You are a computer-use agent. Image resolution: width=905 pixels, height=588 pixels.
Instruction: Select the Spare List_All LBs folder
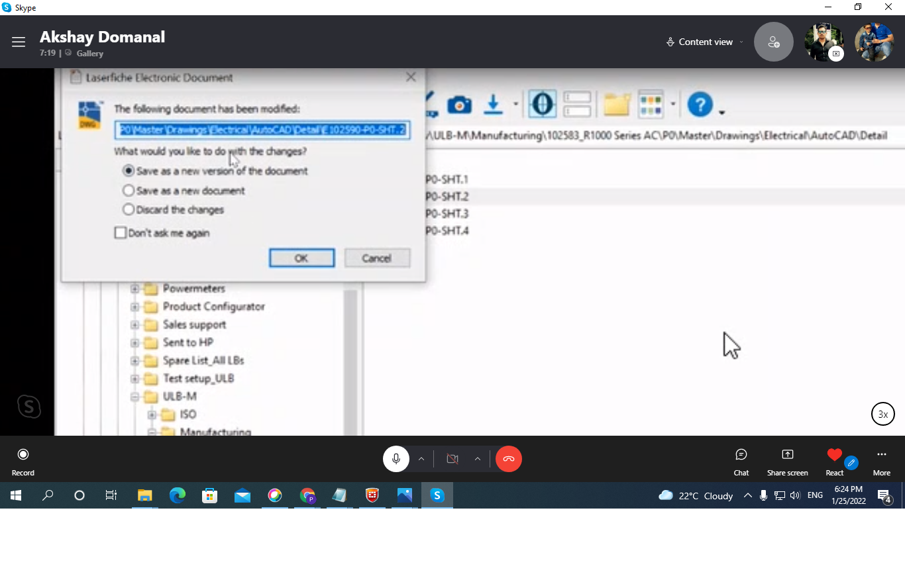coord(203,361)
